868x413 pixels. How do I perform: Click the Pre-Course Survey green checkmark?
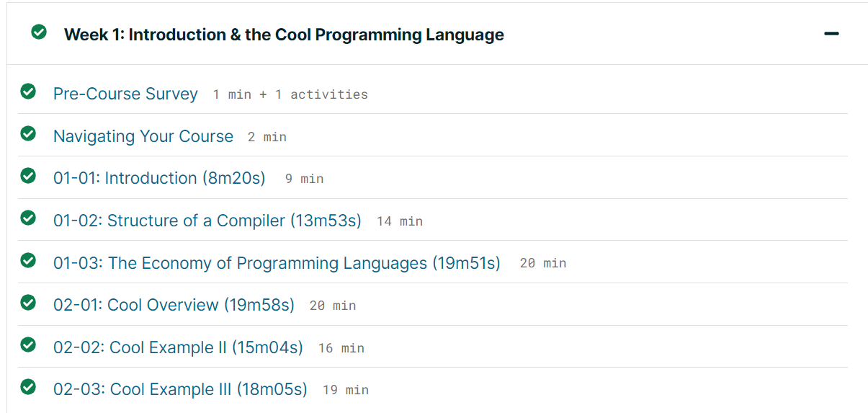[x=28, y=92]
